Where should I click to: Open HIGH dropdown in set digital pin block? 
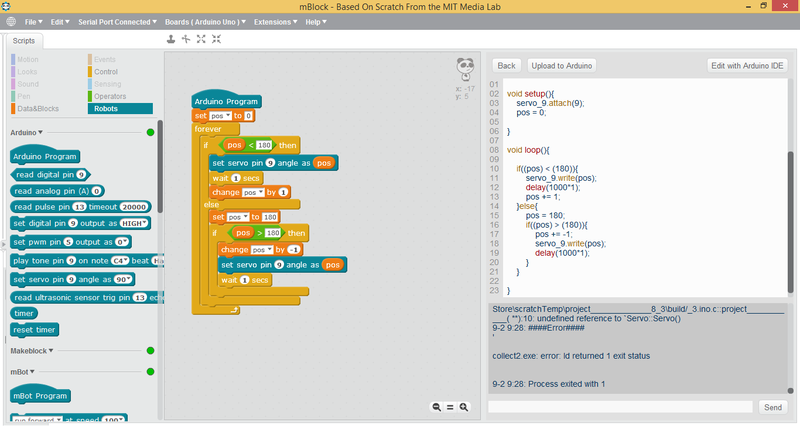[x=135, y=223]
